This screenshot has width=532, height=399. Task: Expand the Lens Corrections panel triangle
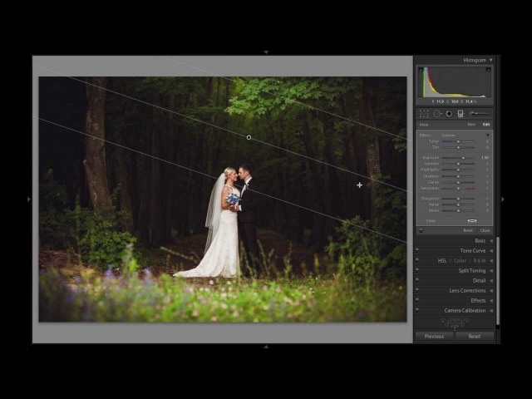click(x=491, y=290)
